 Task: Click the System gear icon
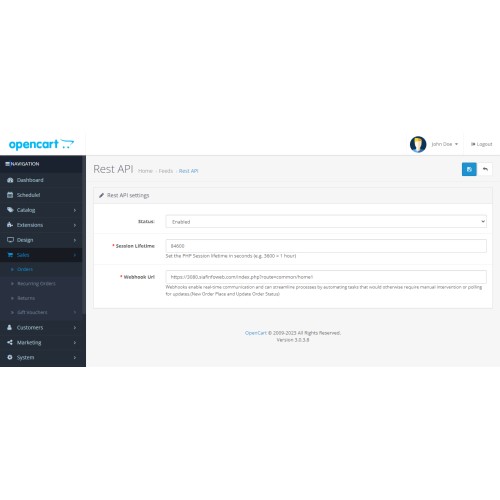click(x=10, y=357)
